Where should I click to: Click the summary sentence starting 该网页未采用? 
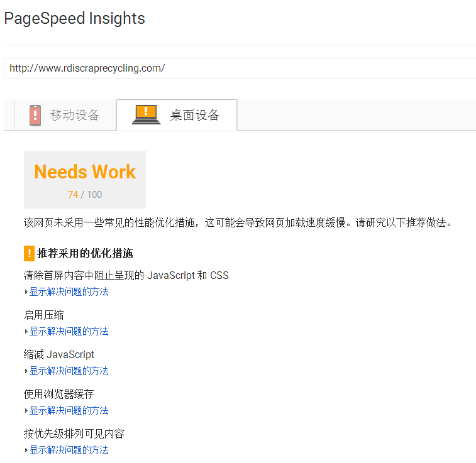click(x=238, y=222)
